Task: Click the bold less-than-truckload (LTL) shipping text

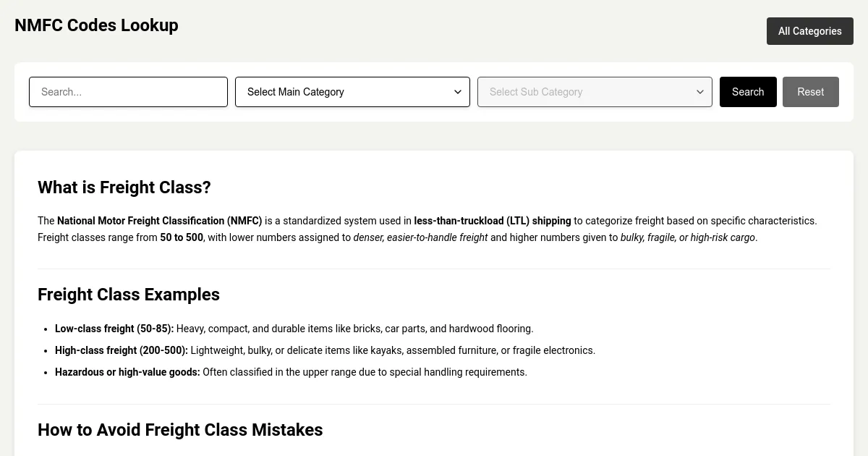Action: click(492, 221)
